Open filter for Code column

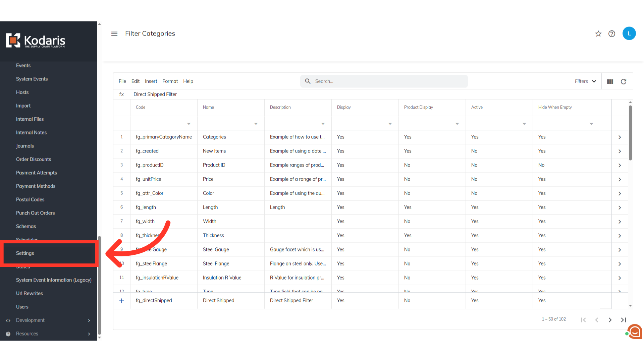[x=189, y=123]
